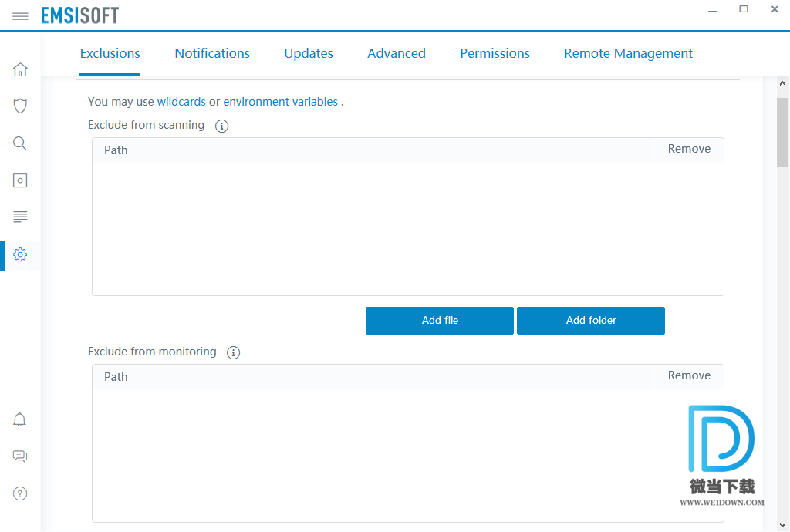Click the Emsisoft logo
The height and width of the screenshot is (532, 790).
[x=80, y=15]
